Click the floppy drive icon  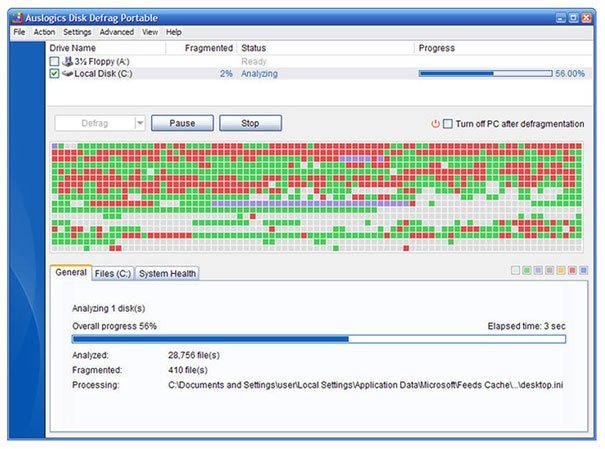[x=68, y=61]
